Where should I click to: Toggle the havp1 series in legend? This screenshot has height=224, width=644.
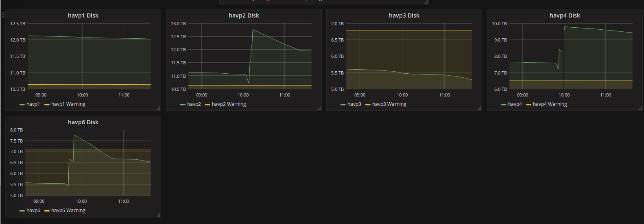[33, 104]
